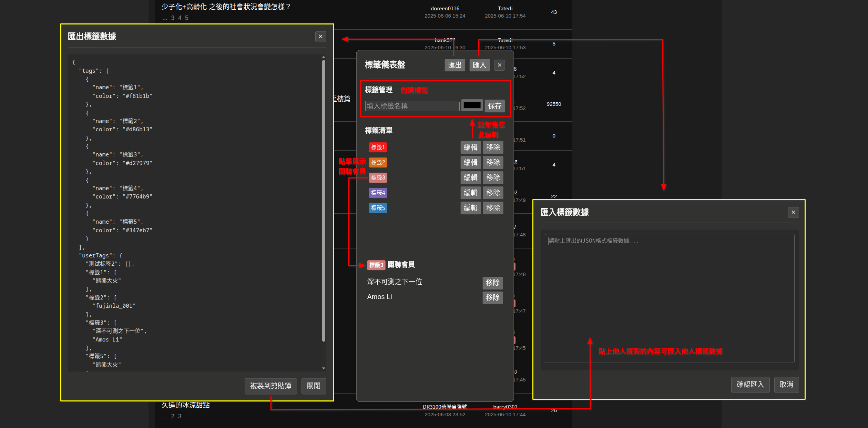Open the black tag color picker swatch

472,105
